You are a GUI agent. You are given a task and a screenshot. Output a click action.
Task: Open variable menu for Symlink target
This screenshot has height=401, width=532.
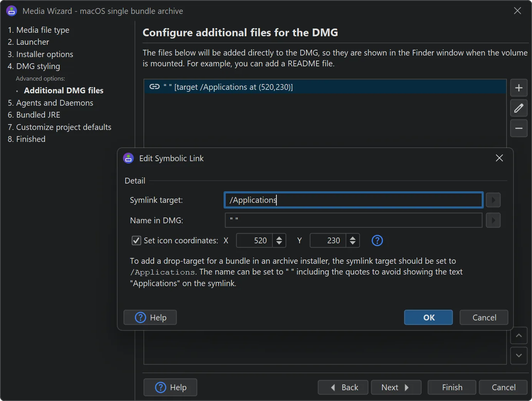[x=493, y=200]
